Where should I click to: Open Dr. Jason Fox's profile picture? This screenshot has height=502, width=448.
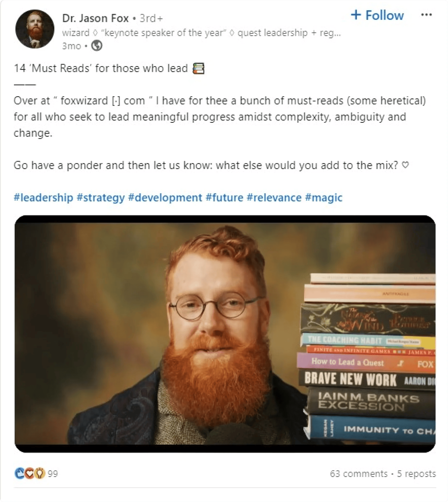(35, 29)
